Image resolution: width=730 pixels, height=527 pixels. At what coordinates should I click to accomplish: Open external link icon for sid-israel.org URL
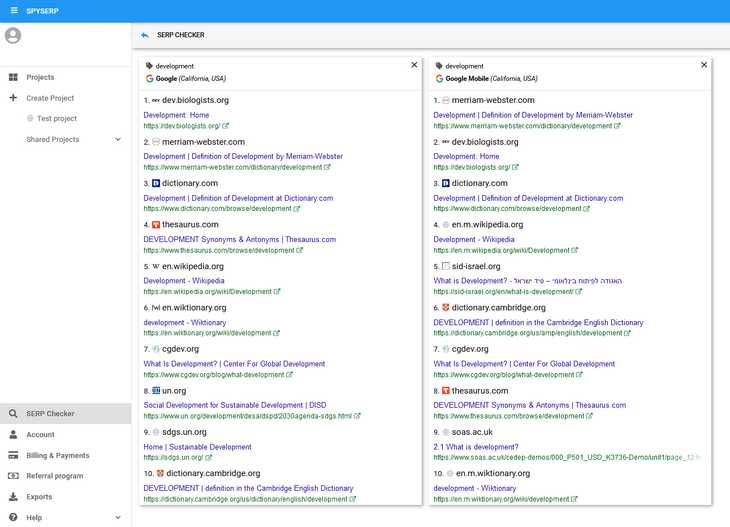click(579, 291)
